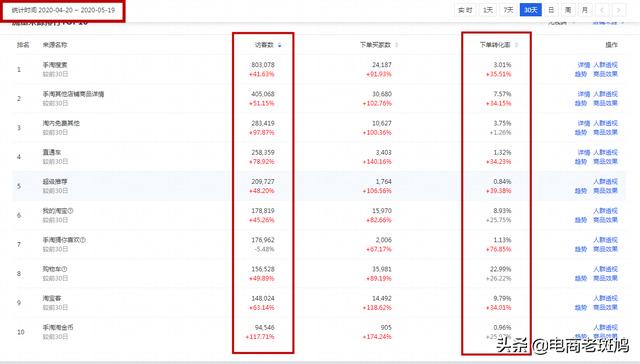Open 人群透视 for 直通车 row
The width and height of the screenshot is (640, 364).
click(x=605, y=152)
